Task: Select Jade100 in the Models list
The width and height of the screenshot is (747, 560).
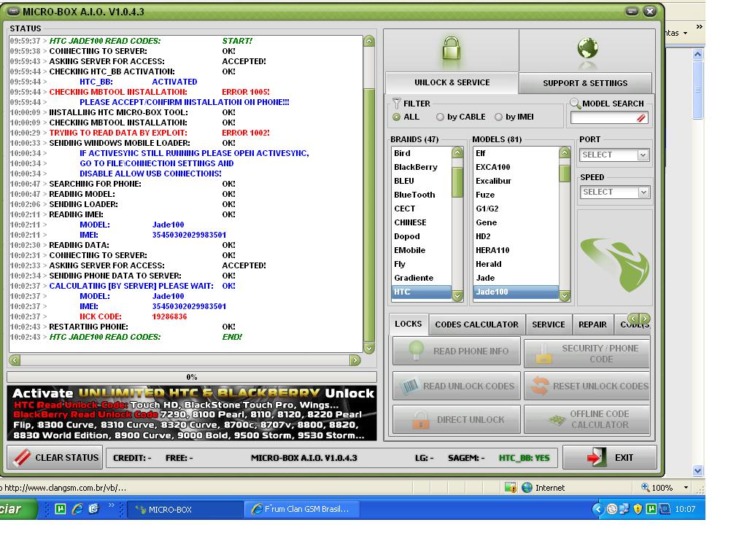Action: click(516, 292)
